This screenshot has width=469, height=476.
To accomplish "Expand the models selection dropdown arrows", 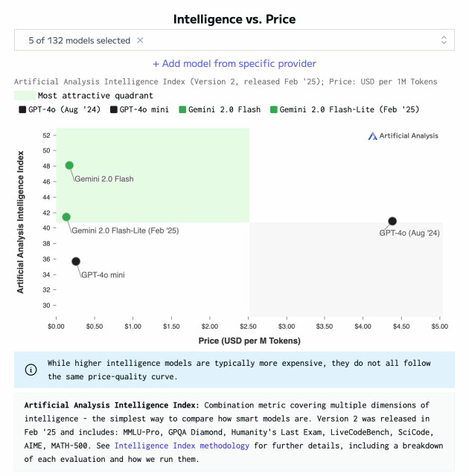I will click(444, 39).
